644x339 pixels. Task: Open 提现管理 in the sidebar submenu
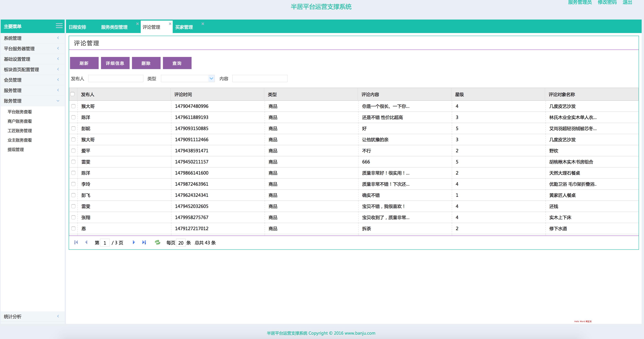click(x=16, y=150)
